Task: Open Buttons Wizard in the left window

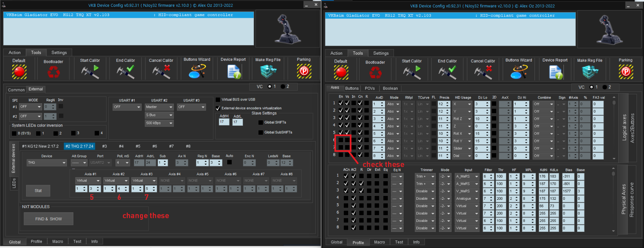Action: point(197,71)
